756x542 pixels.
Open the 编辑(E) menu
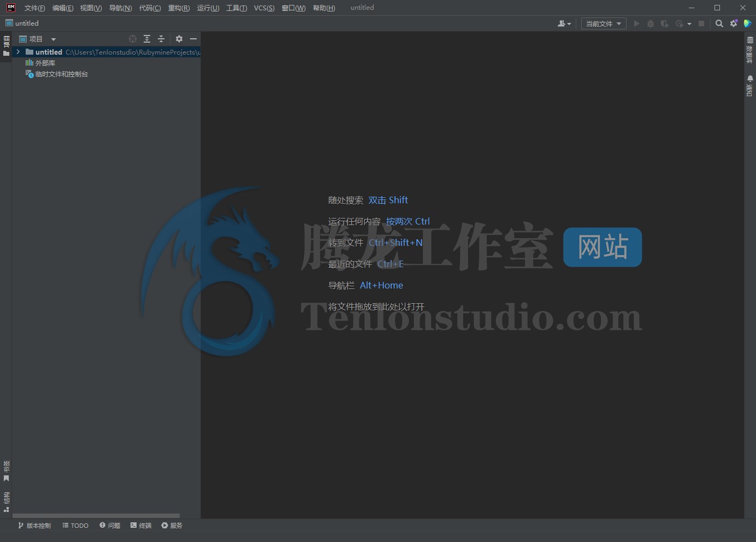point(63,8)
